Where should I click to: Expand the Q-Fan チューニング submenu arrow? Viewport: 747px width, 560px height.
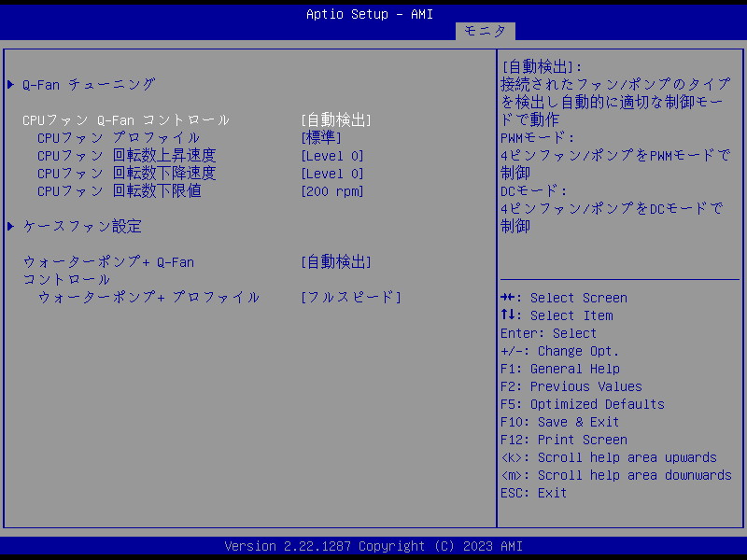click(x=11, y=85)
